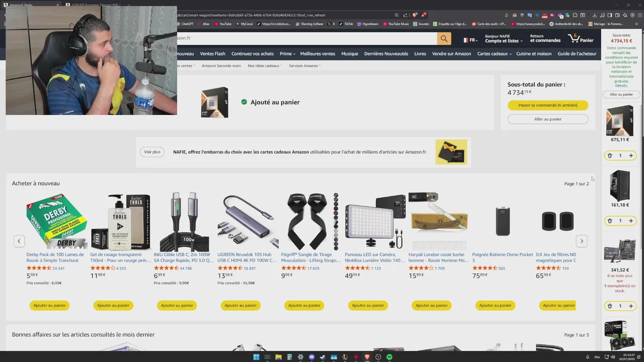Add one more 161,18 € PC case
644x362 pixels.
pyautogui.click(x=631, y=221)
